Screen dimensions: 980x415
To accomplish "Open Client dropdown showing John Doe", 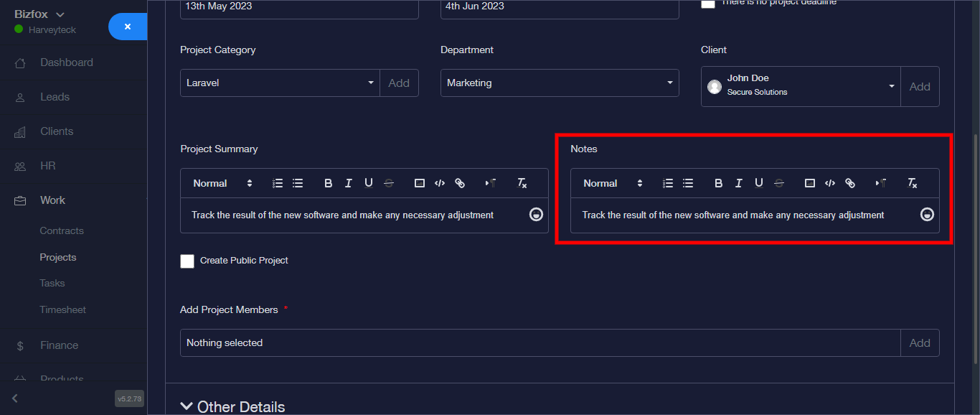I will coord(800,86).
